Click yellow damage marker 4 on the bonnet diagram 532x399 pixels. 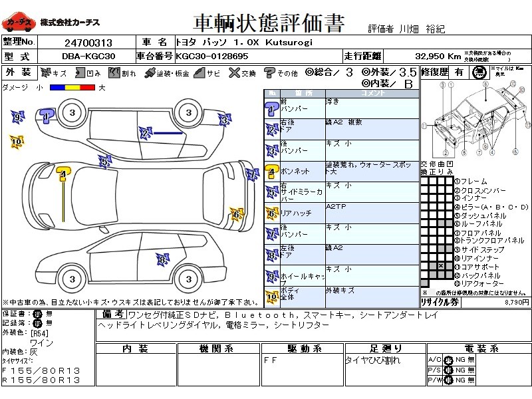[63, 174]
